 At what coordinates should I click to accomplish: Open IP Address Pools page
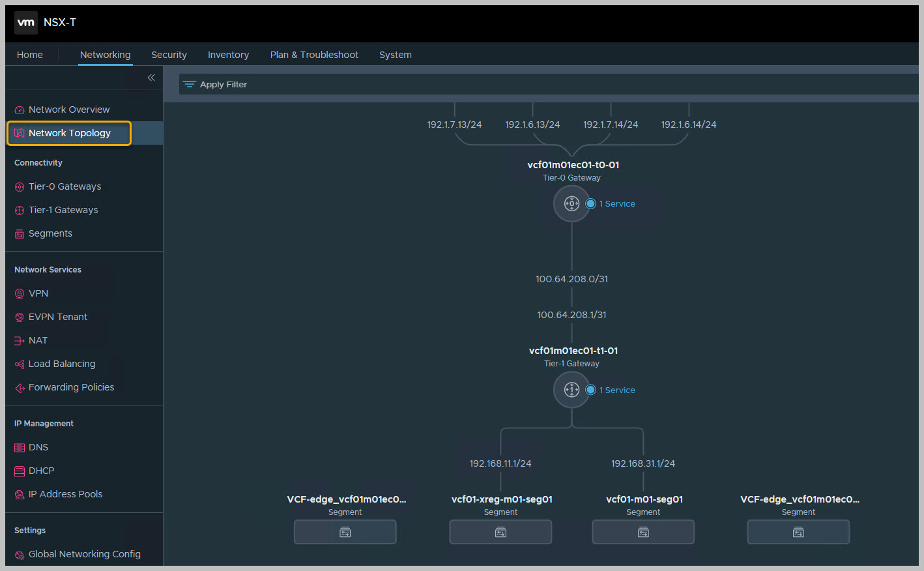point(65,494)
